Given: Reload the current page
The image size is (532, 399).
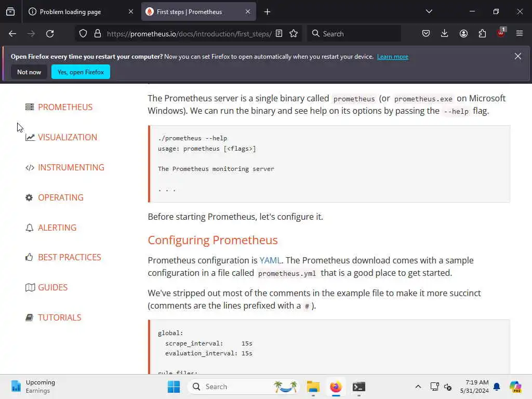Looking at the screenshot, I should (x=50, y=34).
